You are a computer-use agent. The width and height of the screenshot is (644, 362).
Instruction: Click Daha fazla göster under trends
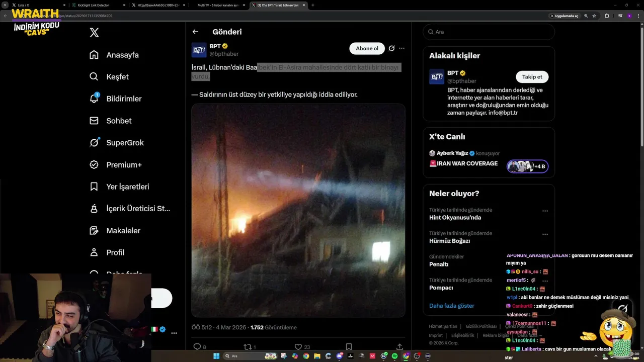[451, 306]
